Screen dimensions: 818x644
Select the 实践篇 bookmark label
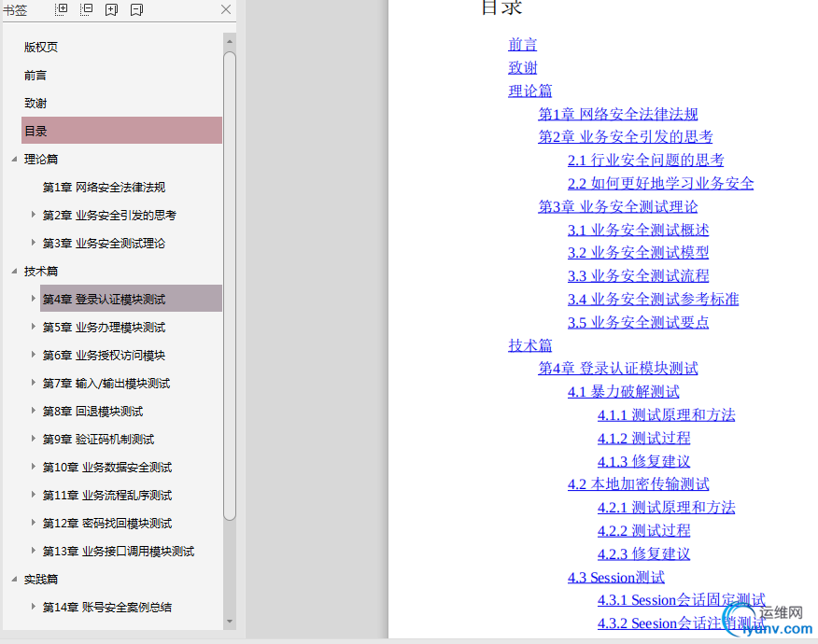pyautogui.click(x=41, y=580)
